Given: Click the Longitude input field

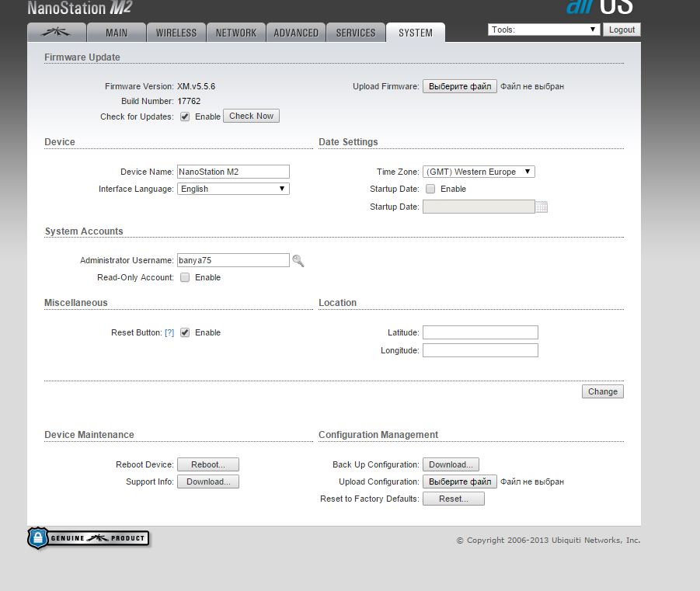Looking at the screenshot, I should tap(480, 350).
